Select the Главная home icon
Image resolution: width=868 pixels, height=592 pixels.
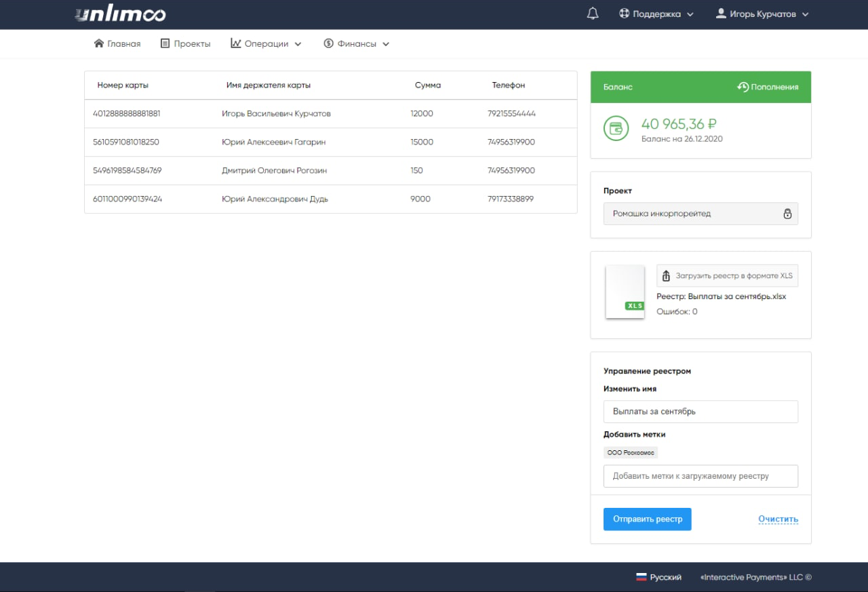[x=98, y=43]
